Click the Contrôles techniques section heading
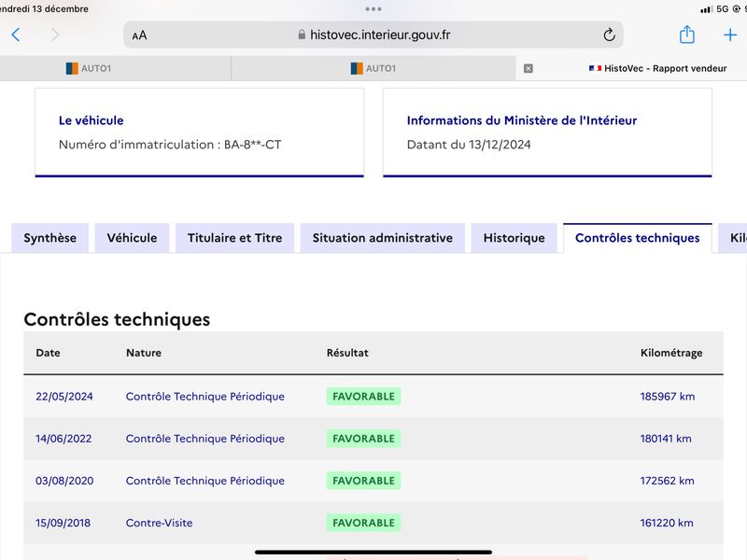This screenshot has width=747, height=560. point(117,319)
